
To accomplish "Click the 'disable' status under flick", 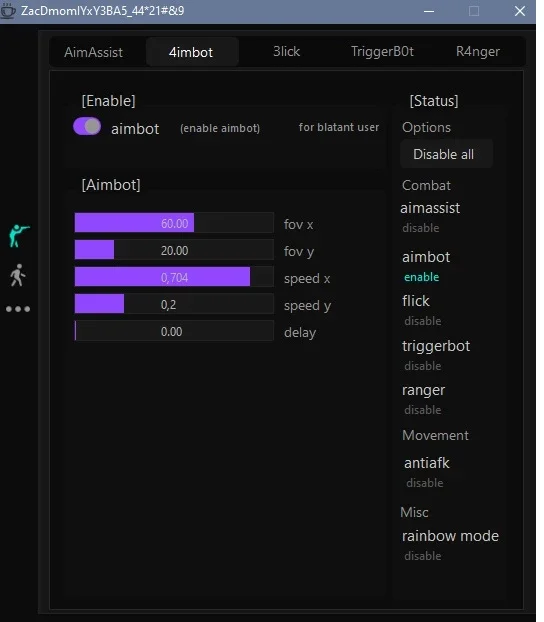I will (423, 321).
